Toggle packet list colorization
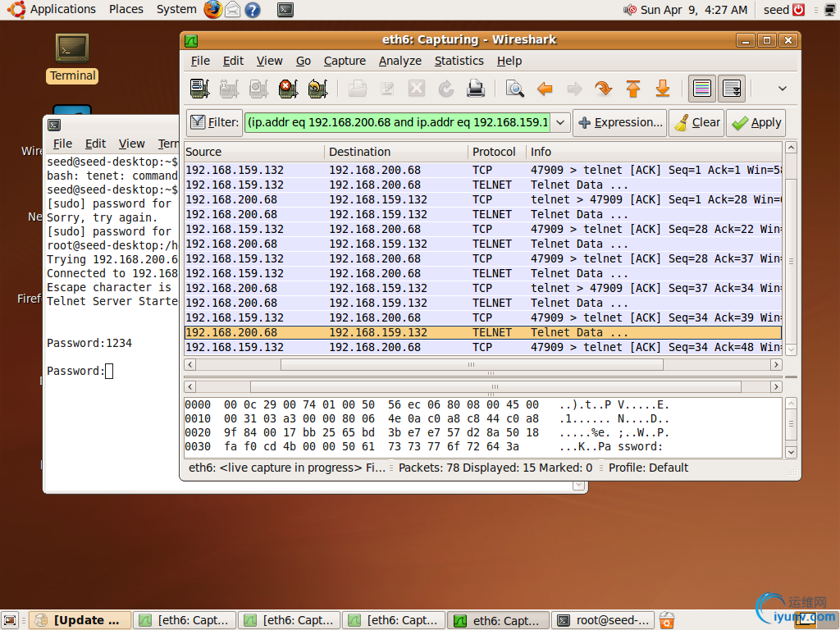Image resolution: width=840 pixels, height=630 pixels. (702, 89)
